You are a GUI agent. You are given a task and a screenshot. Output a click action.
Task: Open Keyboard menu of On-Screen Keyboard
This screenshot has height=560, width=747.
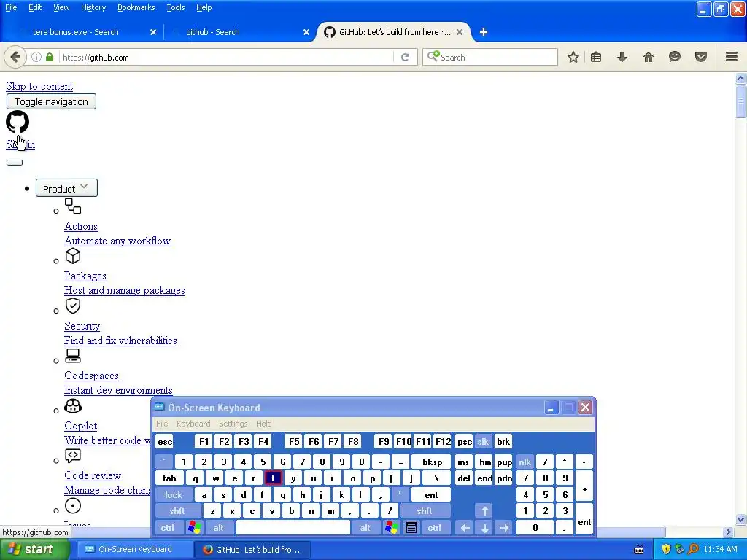(x=193, y=424)
